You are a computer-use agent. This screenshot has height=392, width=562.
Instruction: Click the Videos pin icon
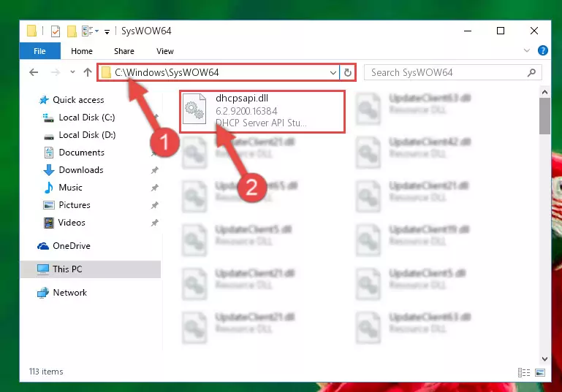point(154,223)
